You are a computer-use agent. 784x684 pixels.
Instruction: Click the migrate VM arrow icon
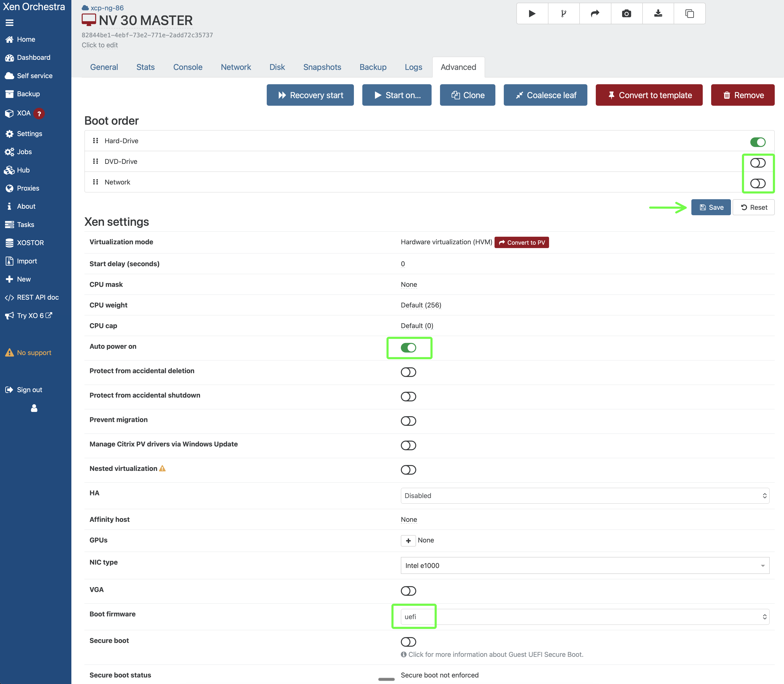pyautogui.click(x=595, y=14)
